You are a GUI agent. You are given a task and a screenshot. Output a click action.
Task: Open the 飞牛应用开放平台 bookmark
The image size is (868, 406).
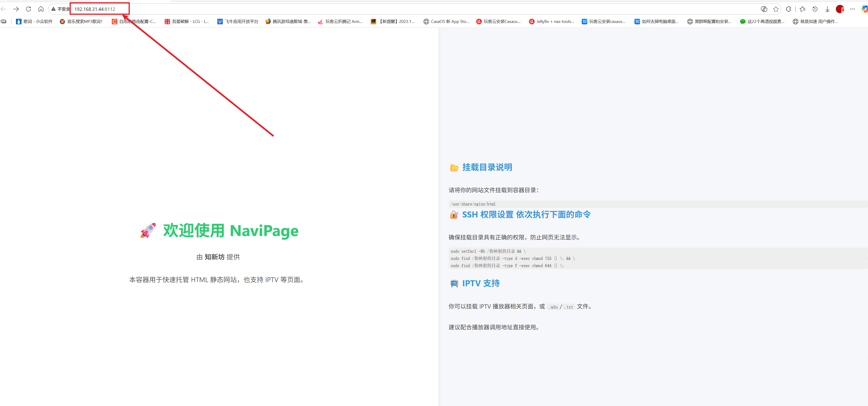point(238,22)
